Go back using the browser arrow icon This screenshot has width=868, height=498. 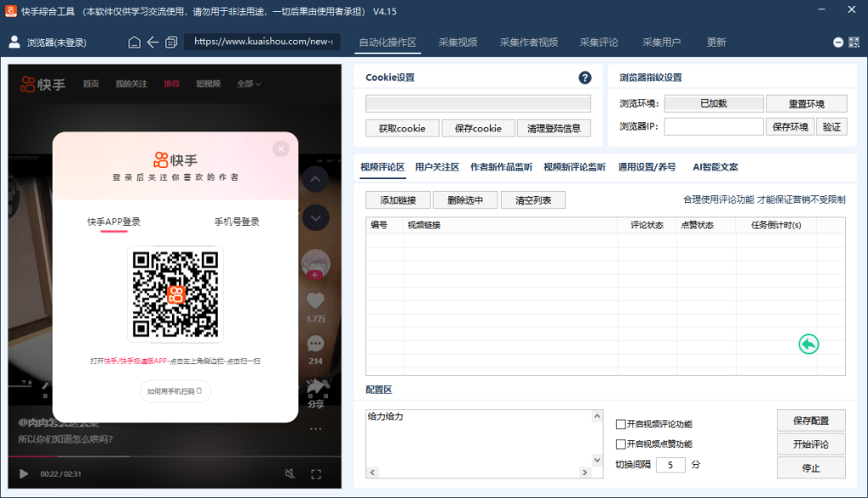pyautogui.click(x=153, y=42)
